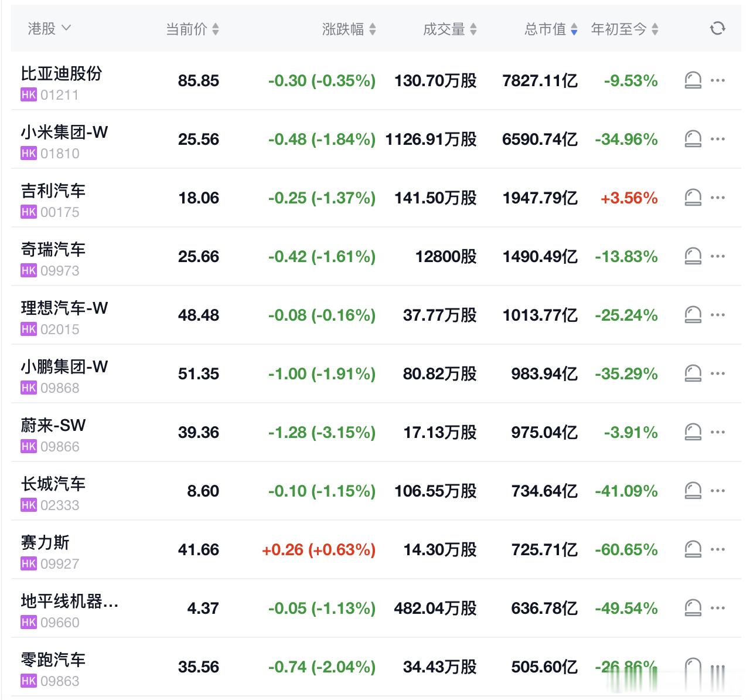
Task: Set price alert for 奇瑞汽车
Action: click(x=693, y=256)
